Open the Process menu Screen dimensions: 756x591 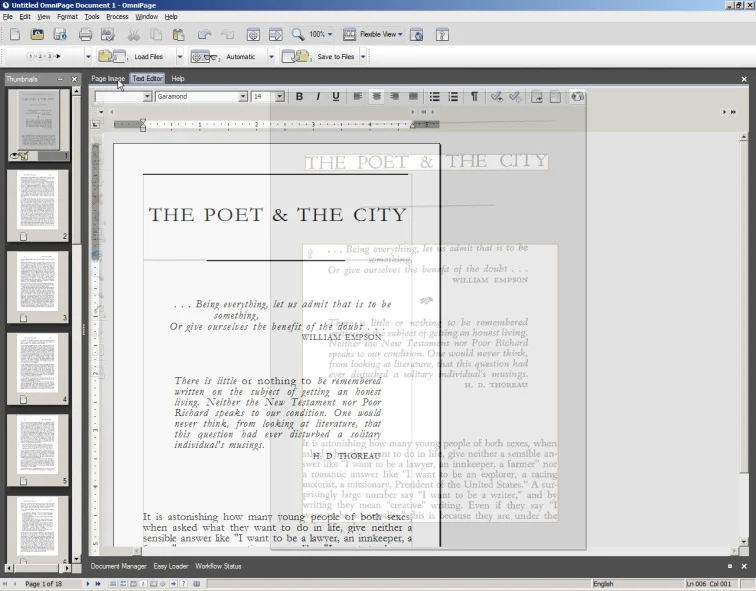pyautogui.click(x=117, y=17)
